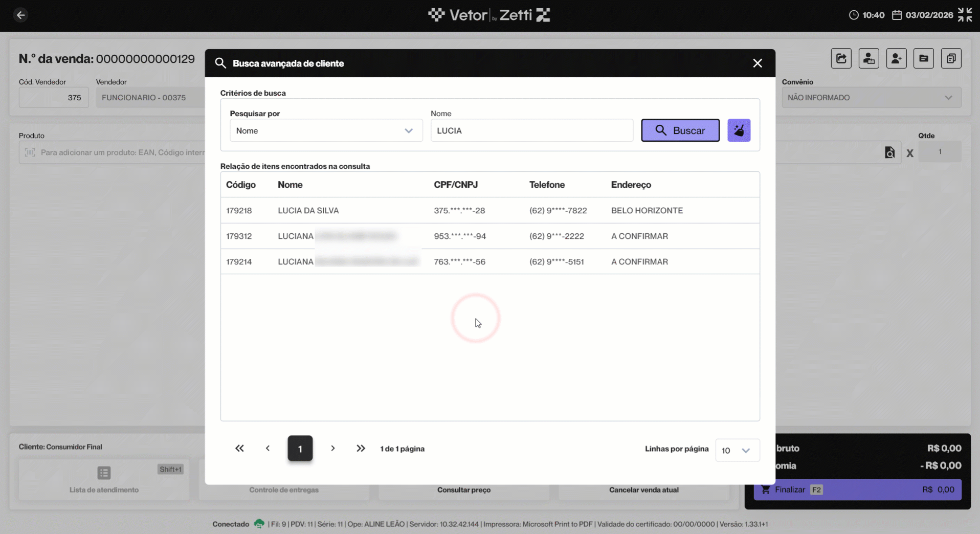980x534 pixels.
Task: Go to the next results page
Action: click(333, 449)
